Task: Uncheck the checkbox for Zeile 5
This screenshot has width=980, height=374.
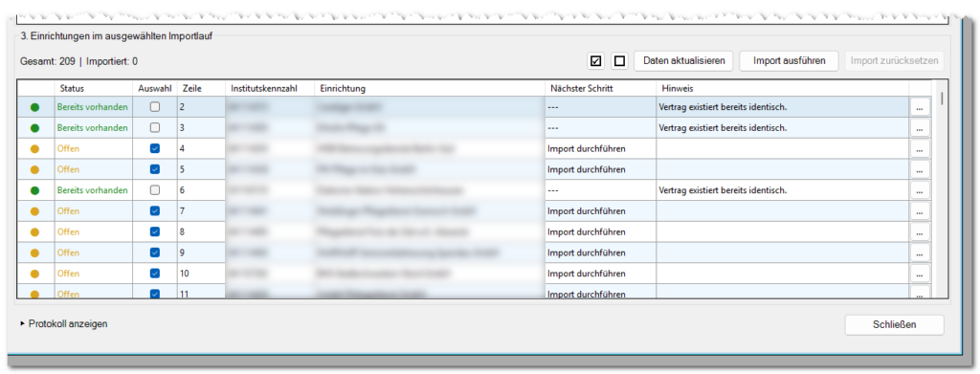Action: pyautogui.click(x=155, y=169)
